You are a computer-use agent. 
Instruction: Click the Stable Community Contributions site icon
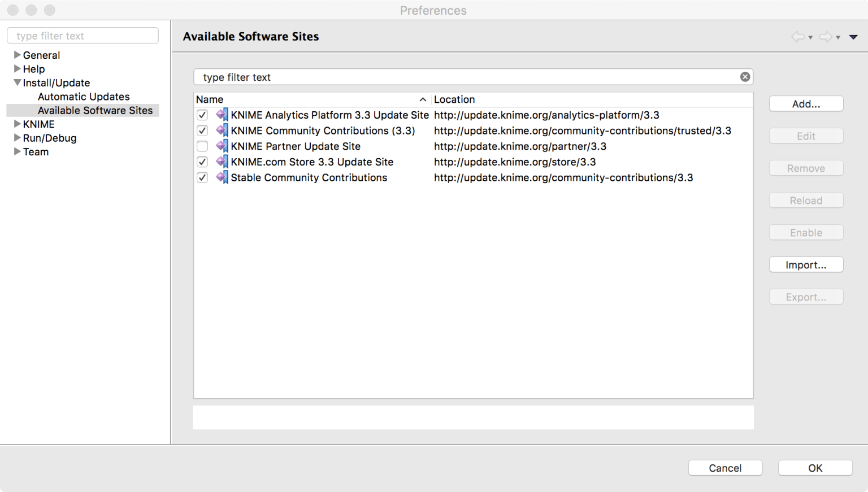222,177
